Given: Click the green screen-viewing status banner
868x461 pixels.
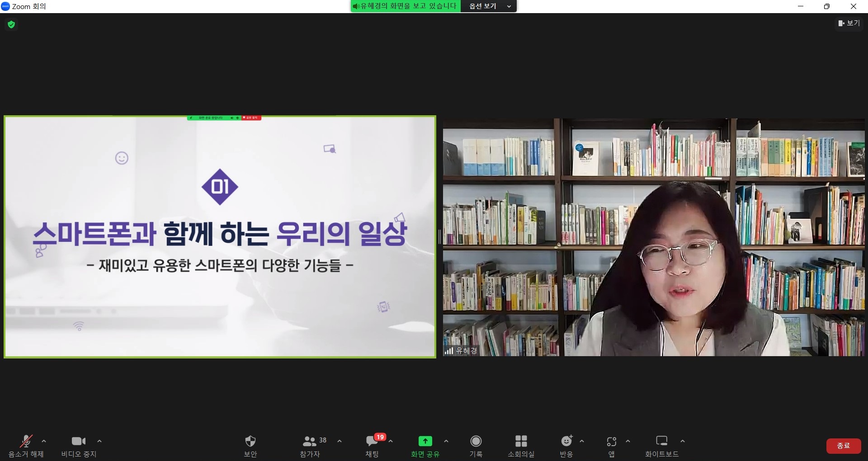Looking at the screenshot, I should click(x=406, y=6).
